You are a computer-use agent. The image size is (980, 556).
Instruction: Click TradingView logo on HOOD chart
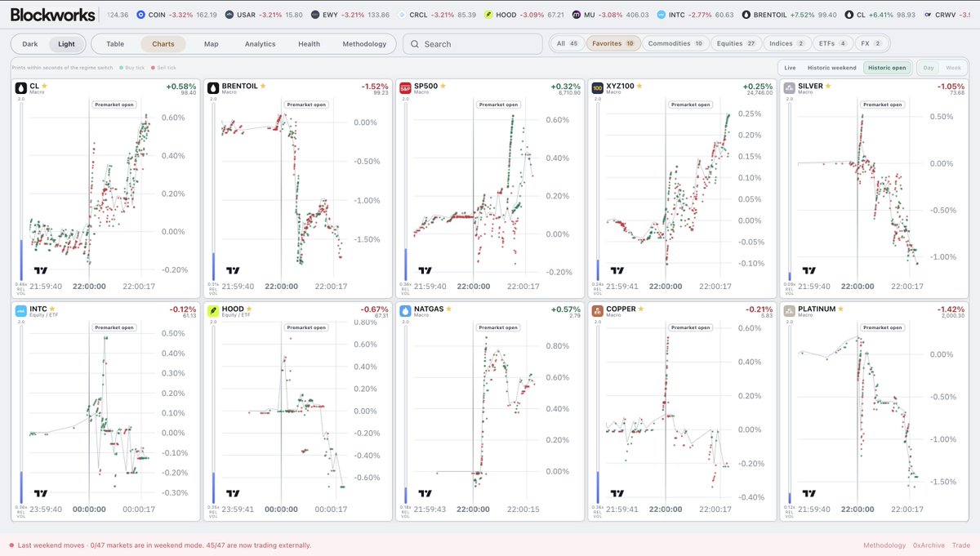coord(234,493)
